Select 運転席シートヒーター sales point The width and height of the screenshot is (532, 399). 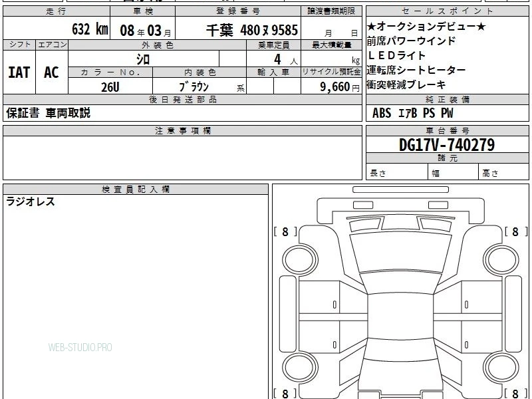416,70
